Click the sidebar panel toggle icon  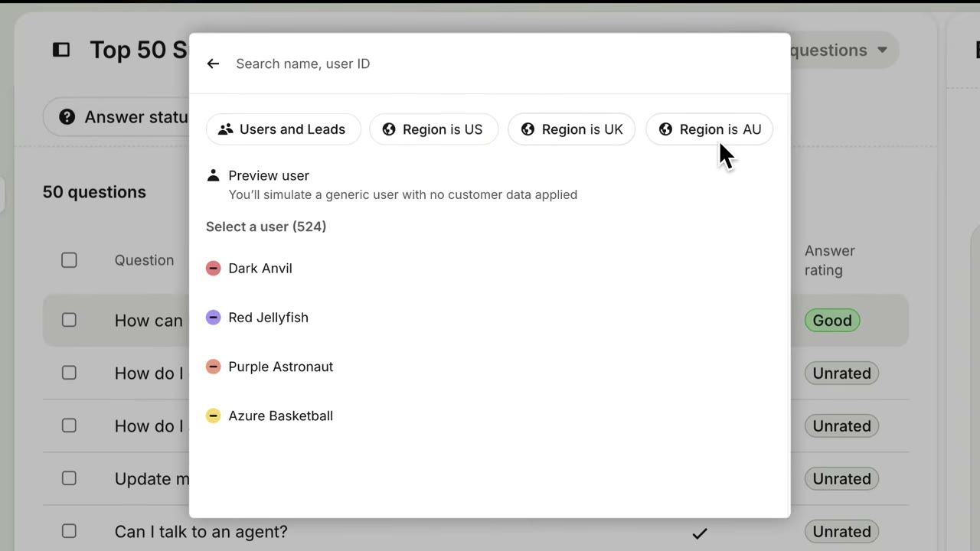61,50
